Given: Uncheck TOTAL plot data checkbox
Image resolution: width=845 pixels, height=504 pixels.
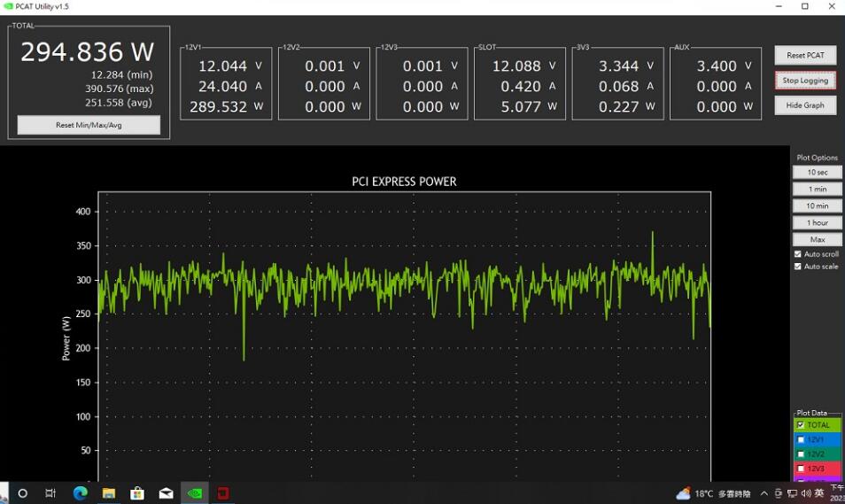Looking at the screenshot, I should click(801, 425).
